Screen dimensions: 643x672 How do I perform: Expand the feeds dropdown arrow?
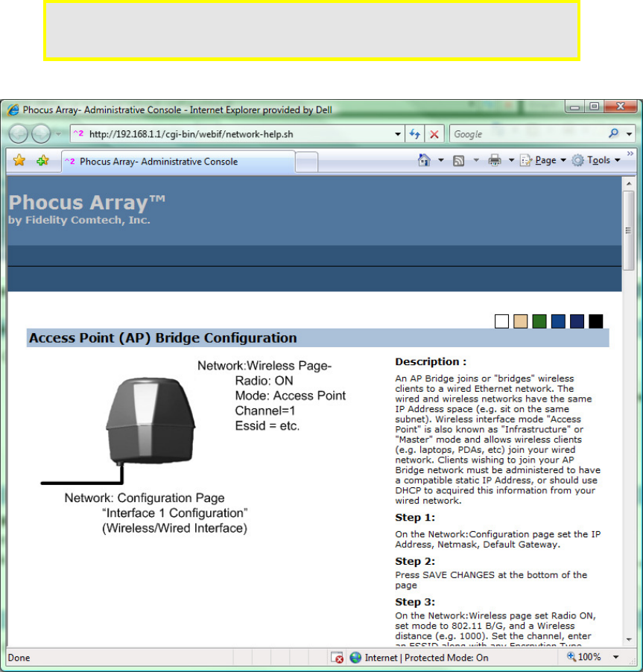click(476, 160)
